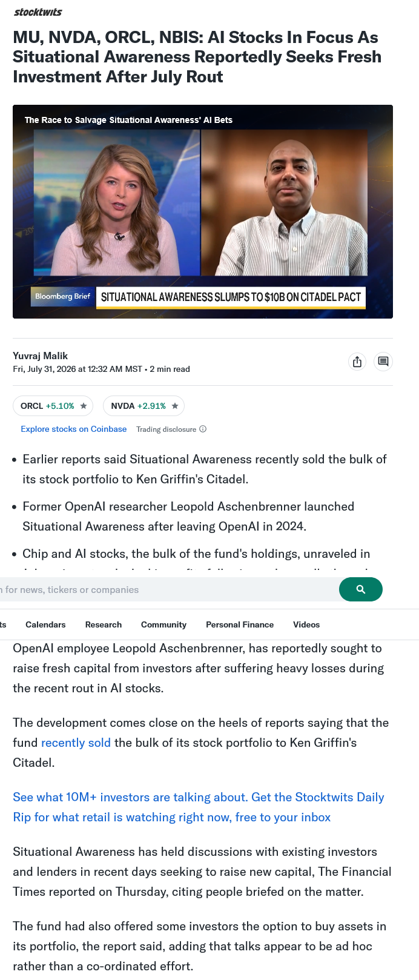Click the green search magnifier button
Screen dimensions: 419x980
[x=361, y=589]
